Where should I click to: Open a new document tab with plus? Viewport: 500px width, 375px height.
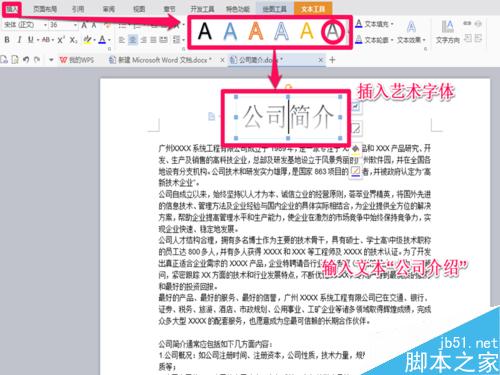(x=332, y=60)
